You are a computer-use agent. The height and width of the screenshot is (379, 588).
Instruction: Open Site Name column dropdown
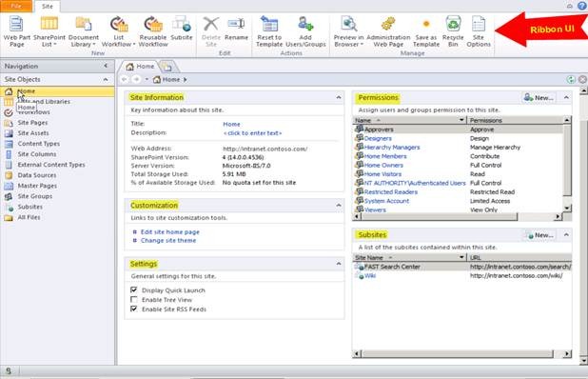point(461,257)
